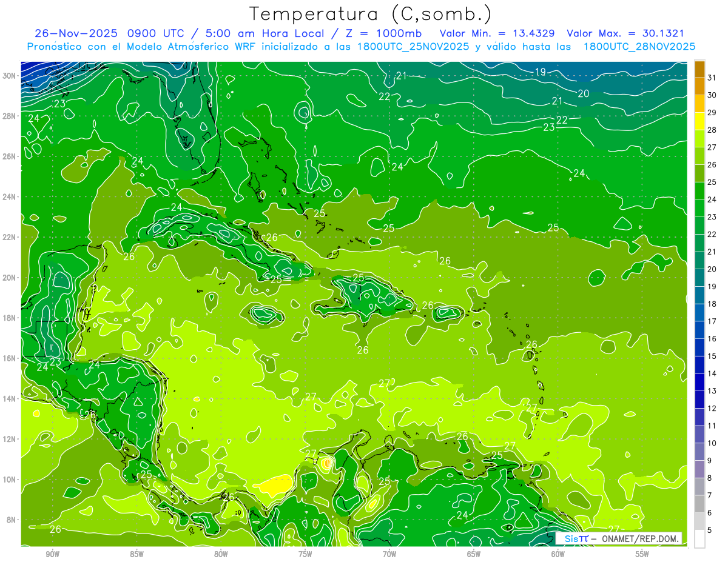Viewport: 728px width, 562px height.
Task: Click the color scale label "17"
Action: click(712, 321)
